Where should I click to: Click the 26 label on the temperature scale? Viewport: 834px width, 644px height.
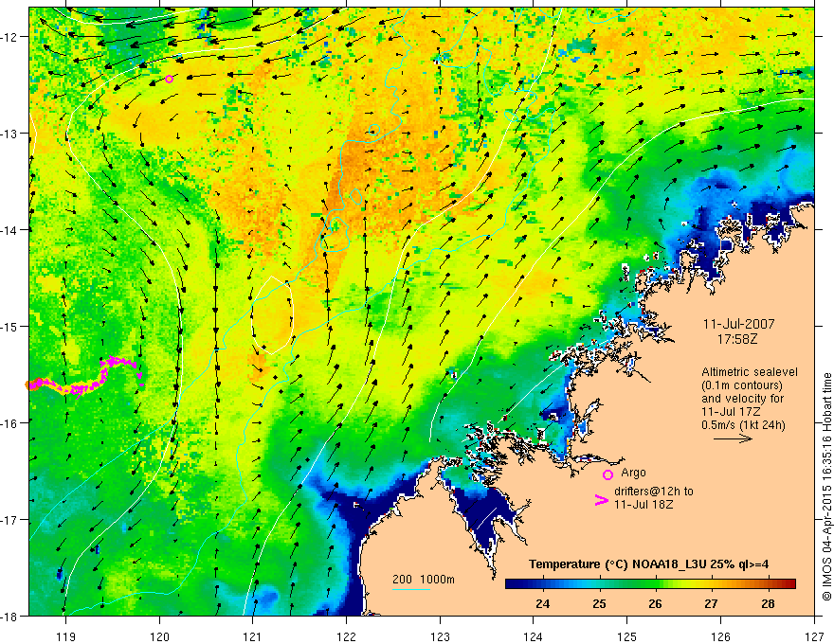tap(655, 603)
